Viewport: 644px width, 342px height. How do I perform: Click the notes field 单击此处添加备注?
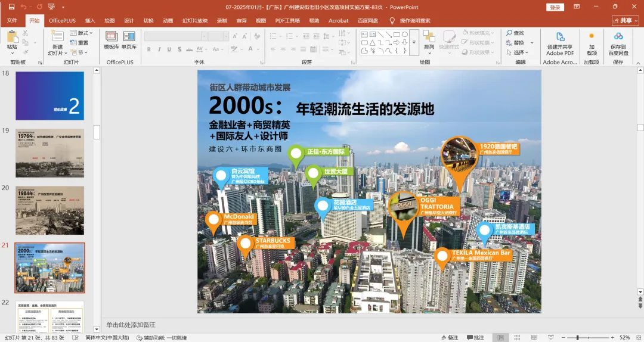click(x=131, y=325)
